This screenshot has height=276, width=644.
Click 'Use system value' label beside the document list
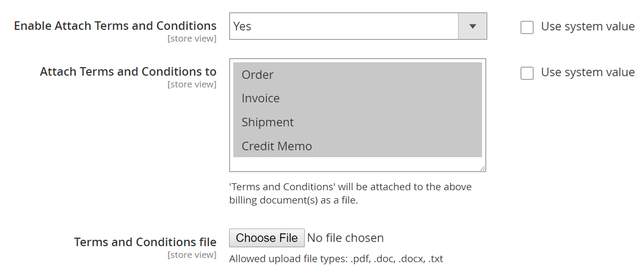pyautogui.click(x=588, y=72)
